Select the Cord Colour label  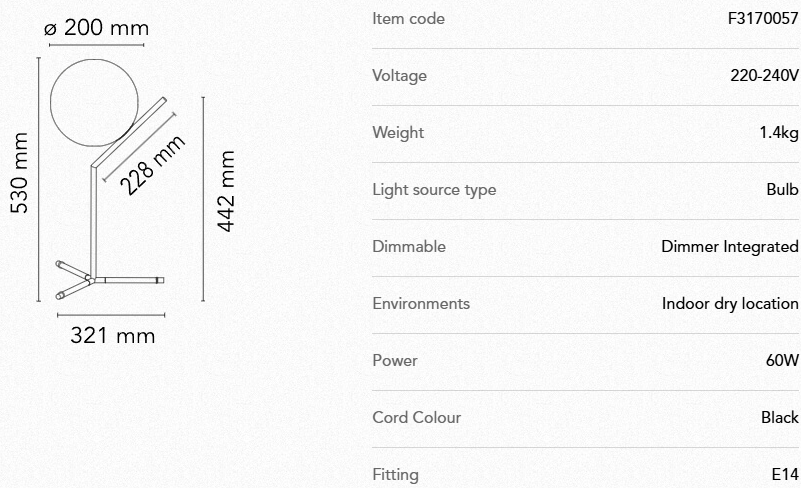click(416, 417)
